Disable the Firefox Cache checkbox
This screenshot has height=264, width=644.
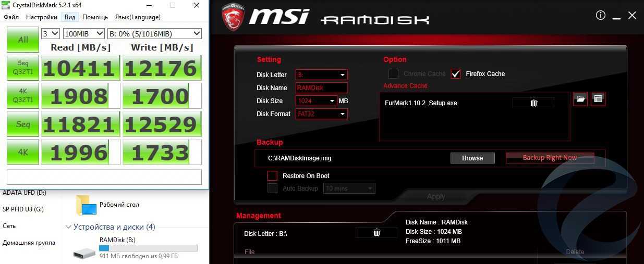pos(456,74)
